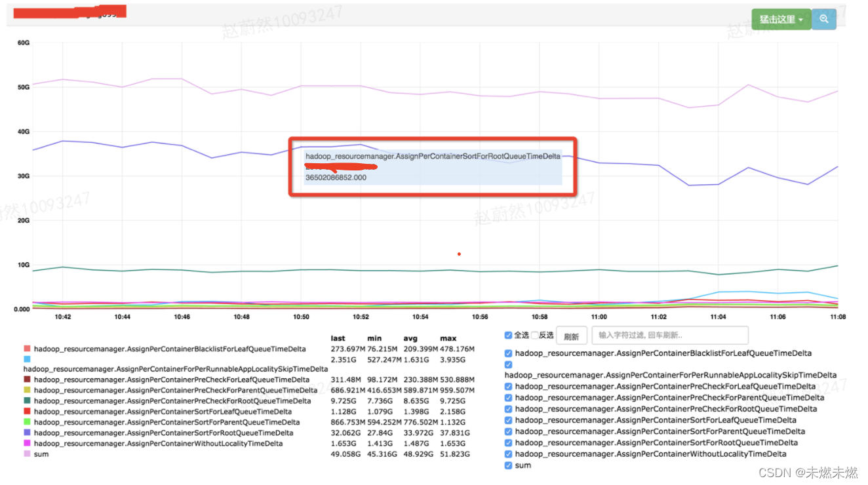The width and height of the screenshot is (868, 485).
Task: Select the sum legend label
Action: click(x=41, y=454)
